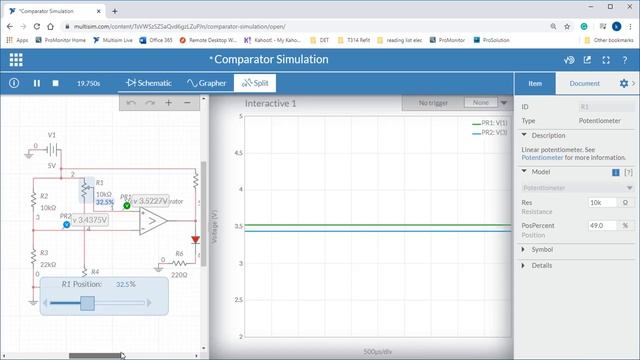Viewport: 640px width, 360px height.
Task: Open the Item tab in properties panel
Action: click(x=535, y=84)
